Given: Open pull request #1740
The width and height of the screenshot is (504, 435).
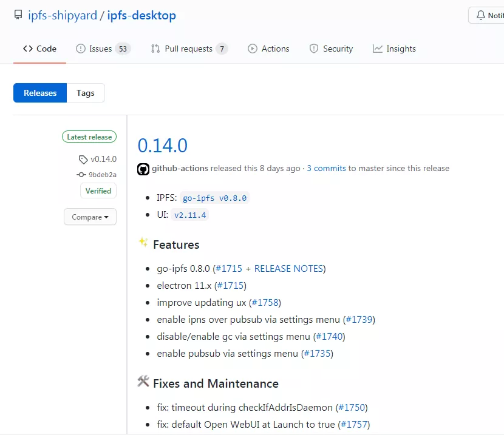Looking at the screenshot, I should click(x=329, y=337).
